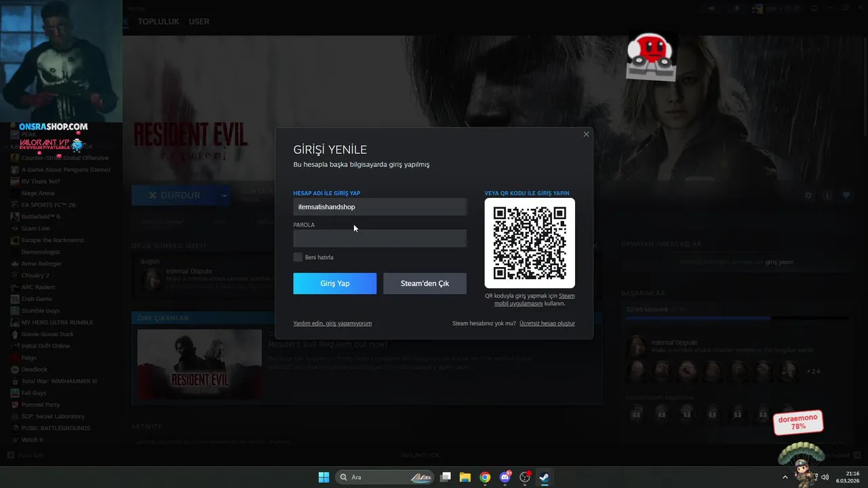This screenshot has width=868, height=488.
Task: Select the Chivalry 2 game icon
Action: point(15,275)
